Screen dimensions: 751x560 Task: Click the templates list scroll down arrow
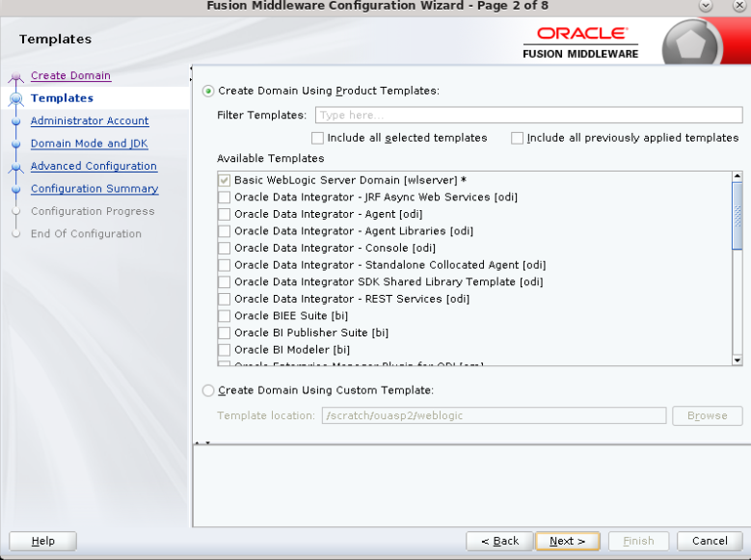pyautogui.click(x=738, y=360)
